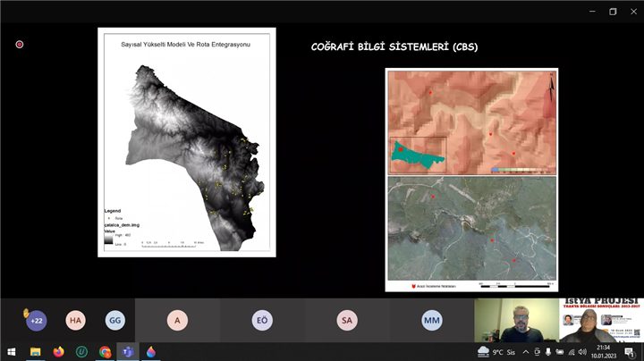Screen dimensions: 644x361
Task: Click the green inset locator map
Action: (x=418, y=155)
